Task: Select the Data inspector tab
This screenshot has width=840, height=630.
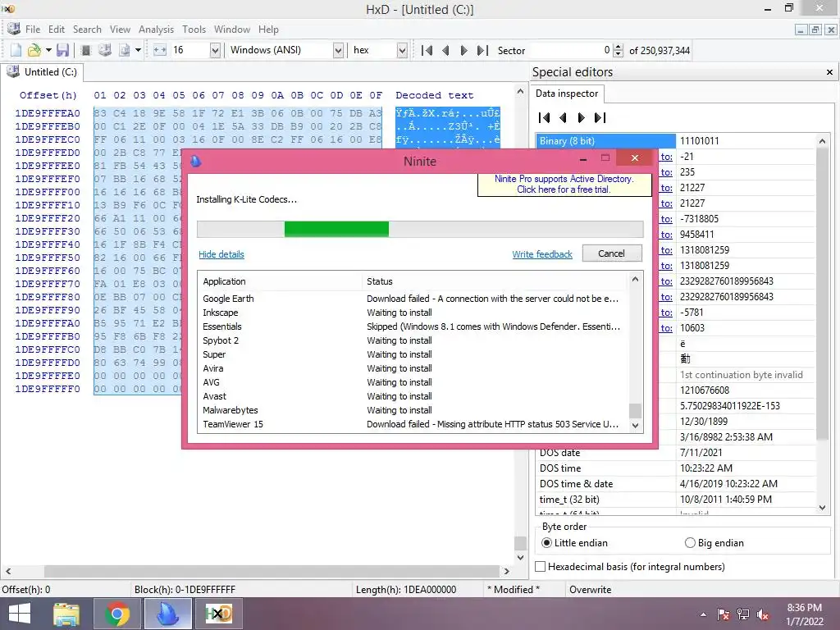Action: tap(567, 94)
